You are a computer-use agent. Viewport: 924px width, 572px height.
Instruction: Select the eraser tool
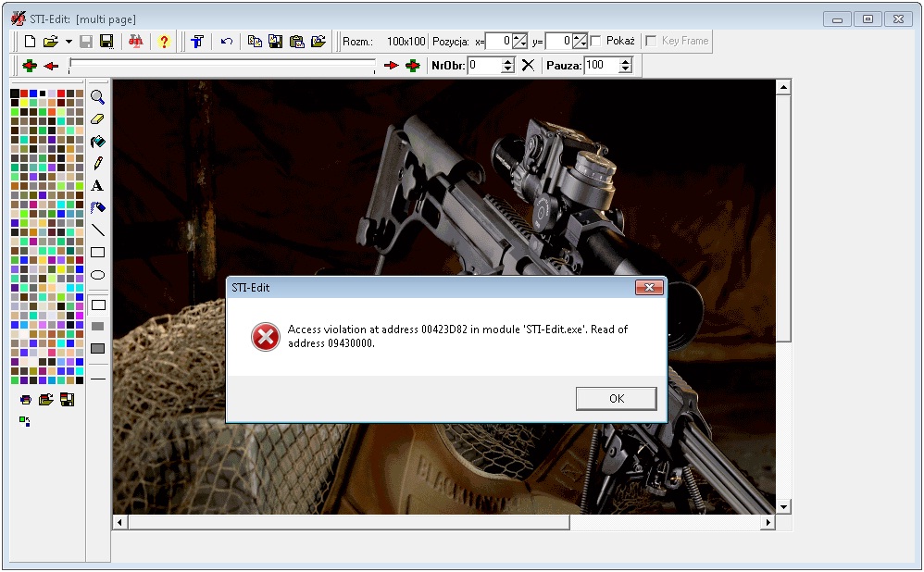[x=97, y=118]
